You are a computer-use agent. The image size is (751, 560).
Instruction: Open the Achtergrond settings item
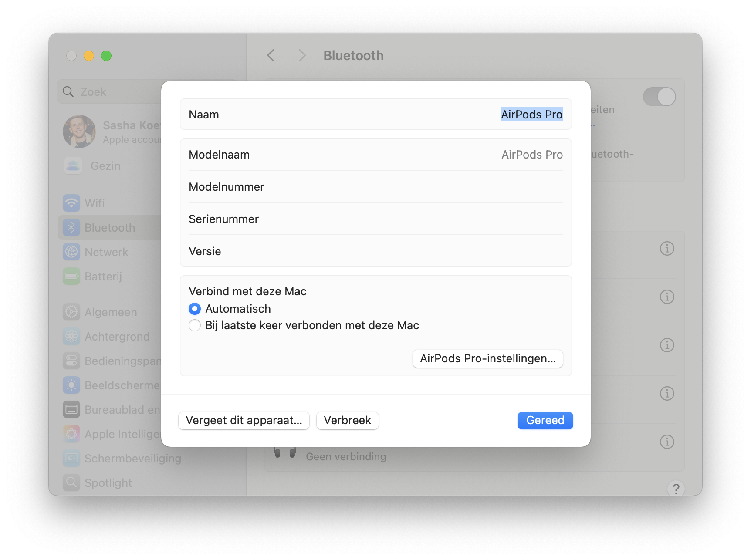(109, 336)
